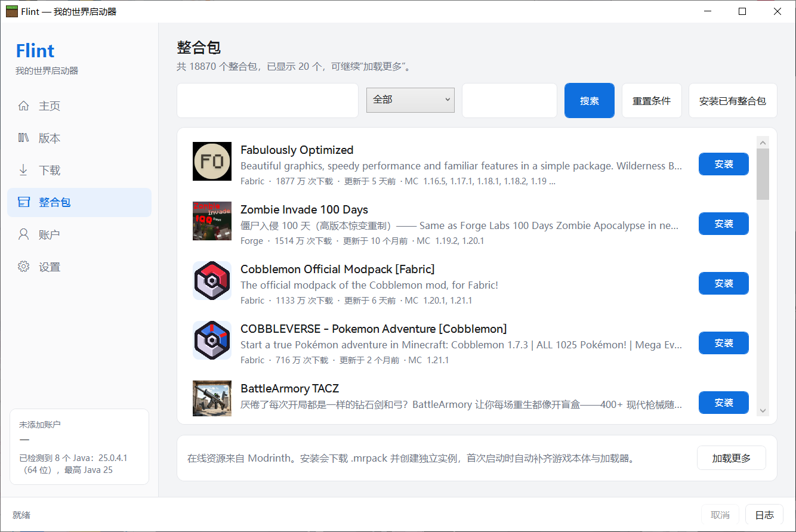Click 加载更多 to load more
Image resolution: width=796 pixels, height=532 pixels.
point(732,458)
